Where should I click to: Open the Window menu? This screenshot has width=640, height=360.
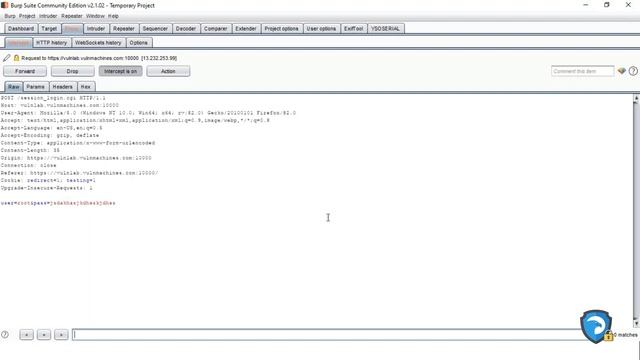tap(96, 16)
